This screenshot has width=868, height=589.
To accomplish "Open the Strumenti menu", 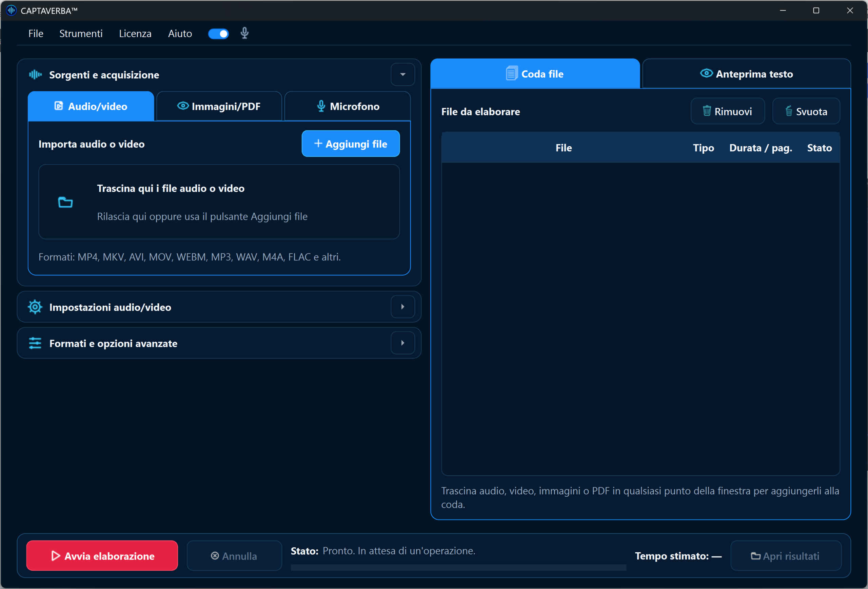I will [81, 34].
